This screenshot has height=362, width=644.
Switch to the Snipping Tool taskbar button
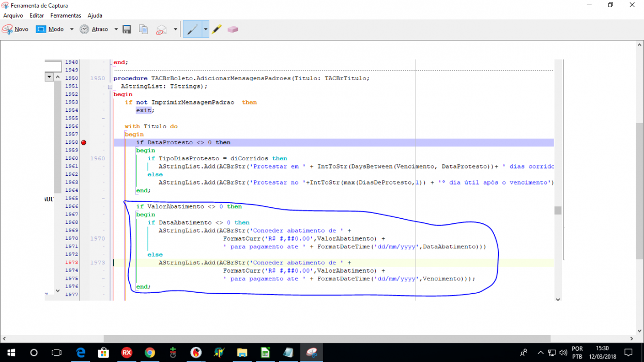tap(311, 353)
